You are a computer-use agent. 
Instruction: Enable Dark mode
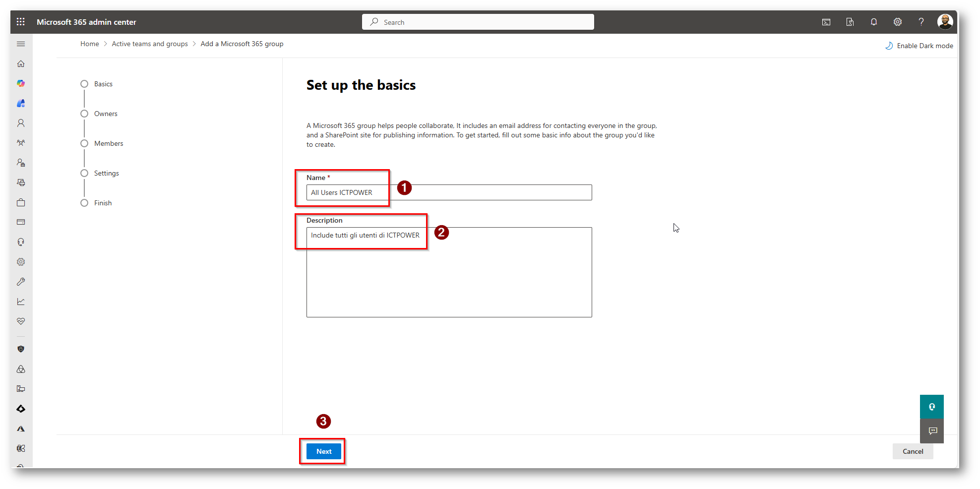(x=919, y=46)
